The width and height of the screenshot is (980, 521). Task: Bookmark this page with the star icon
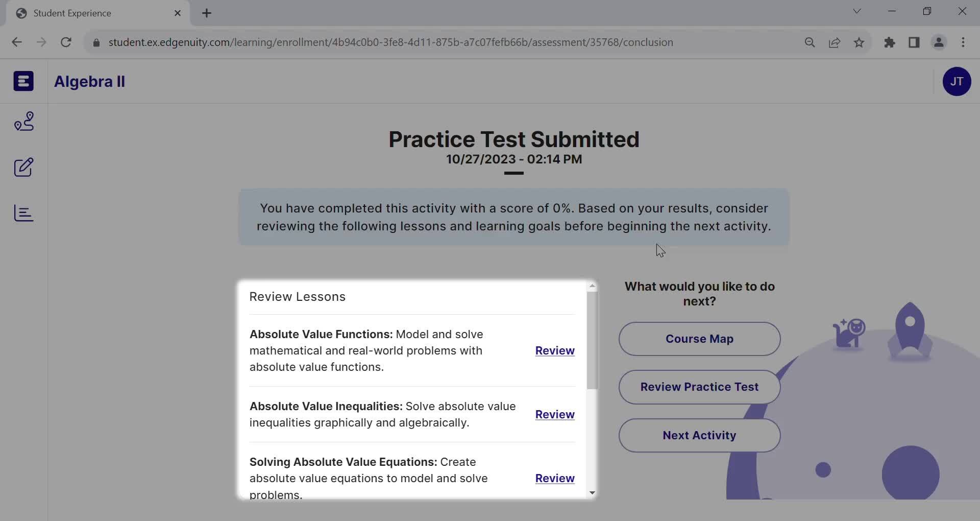tap(859, 42)
